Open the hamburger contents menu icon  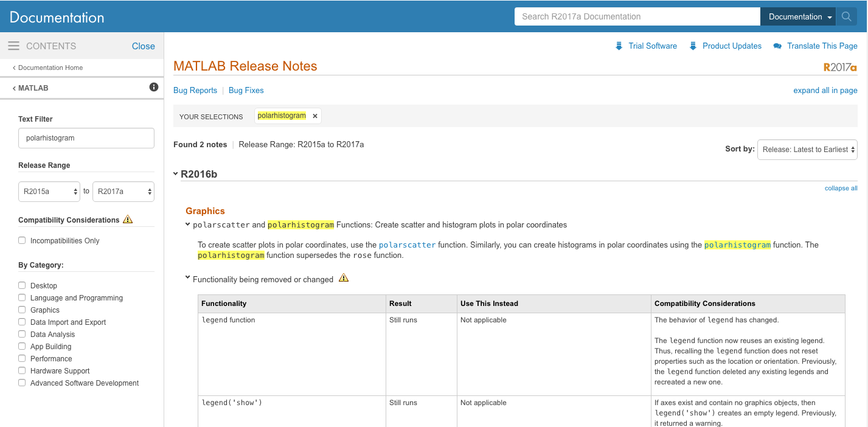14,46
